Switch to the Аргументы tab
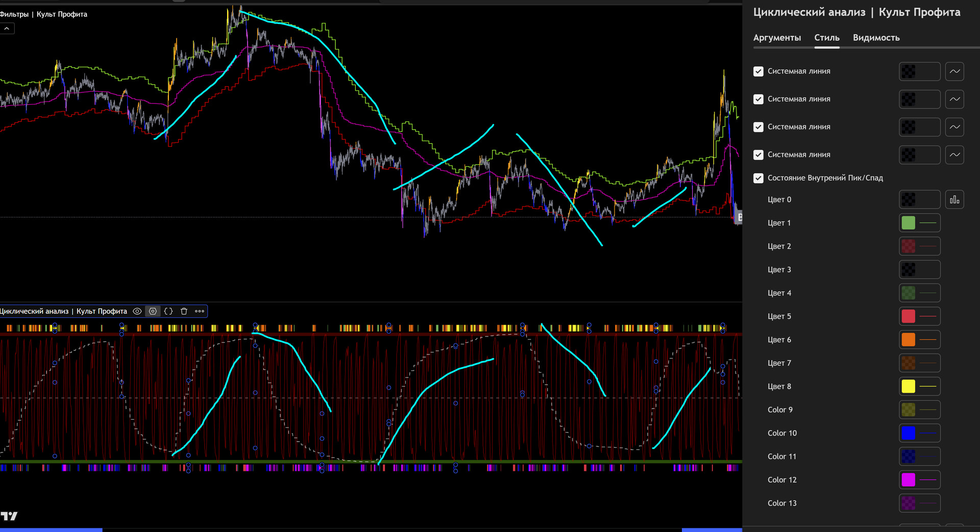The height and width of the screenshot is (532, 980). click(777, 38)
